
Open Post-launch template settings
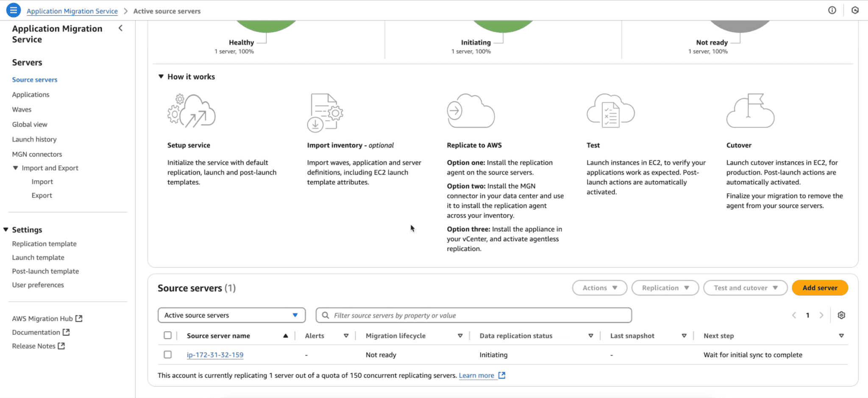click(x=45, y=271)
